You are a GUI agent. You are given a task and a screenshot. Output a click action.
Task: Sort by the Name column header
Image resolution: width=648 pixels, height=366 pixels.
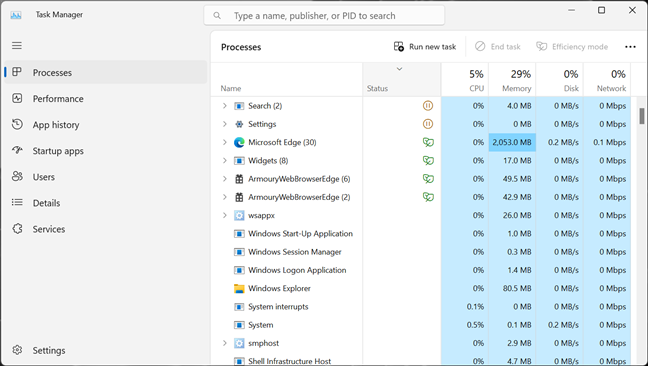[x=287, y=80]
